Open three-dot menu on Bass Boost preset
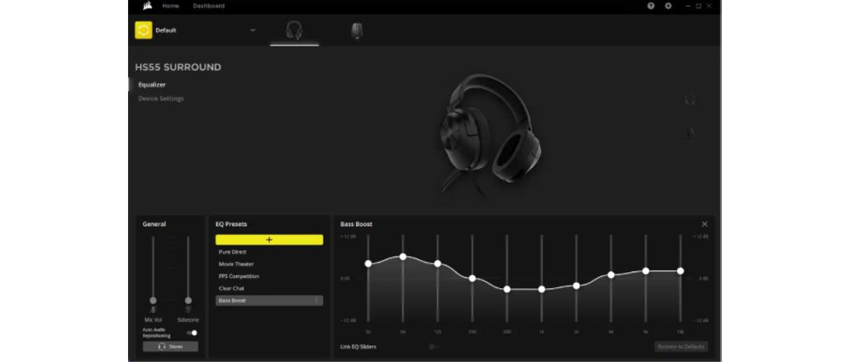The width and height of the screenshot is (868, 362). point(316,300)
